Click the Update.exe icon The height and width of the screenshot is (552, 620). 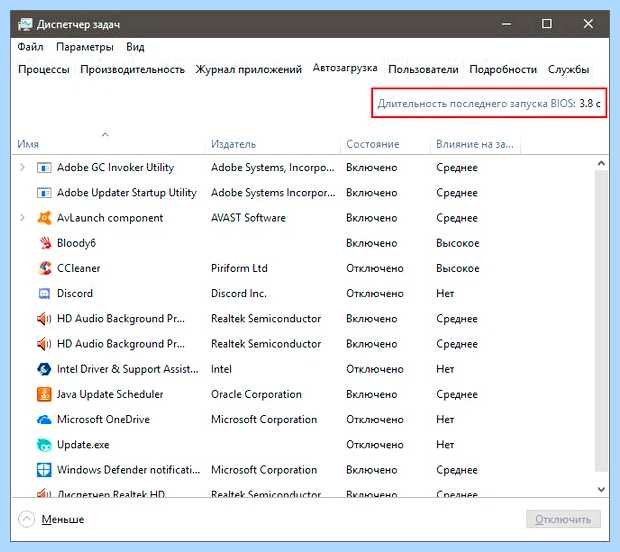pos(44,445)
